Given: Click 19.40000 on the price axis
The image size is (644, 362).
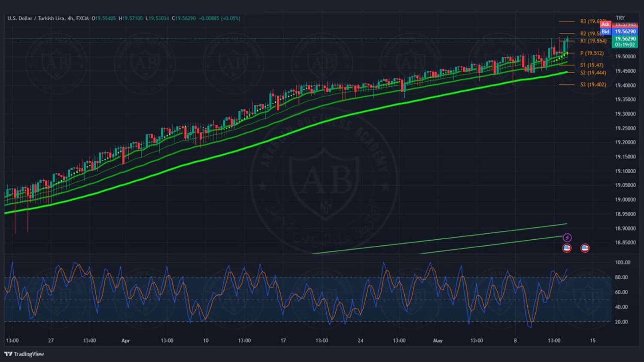Looking at the screenshot, I should point(626,85).
